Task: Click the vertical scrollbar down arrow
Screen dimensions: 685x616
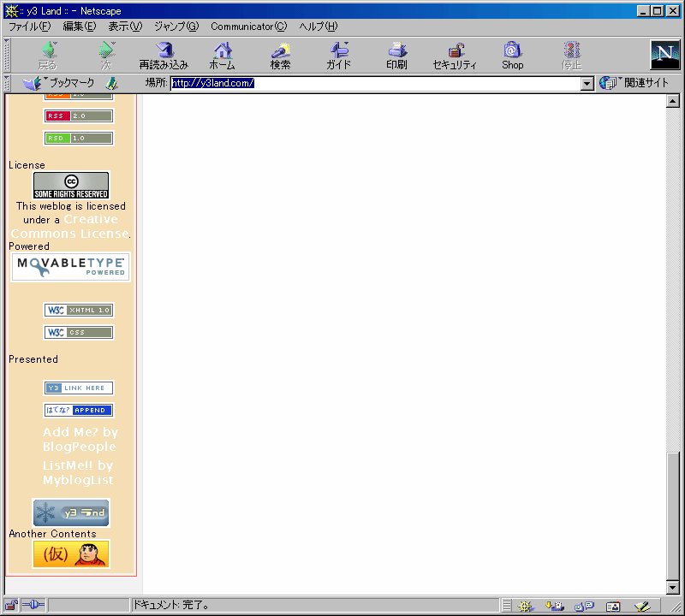Action: coord(673,588)
